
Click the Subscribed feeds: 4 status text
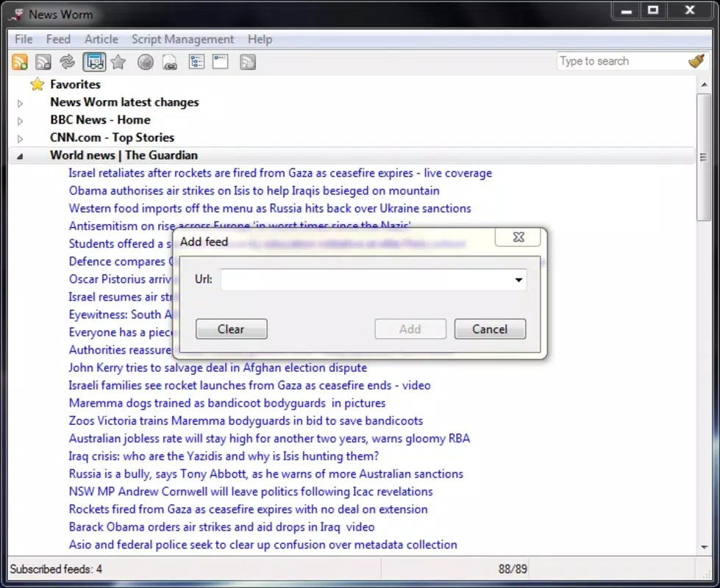click(x=56, y=569)
